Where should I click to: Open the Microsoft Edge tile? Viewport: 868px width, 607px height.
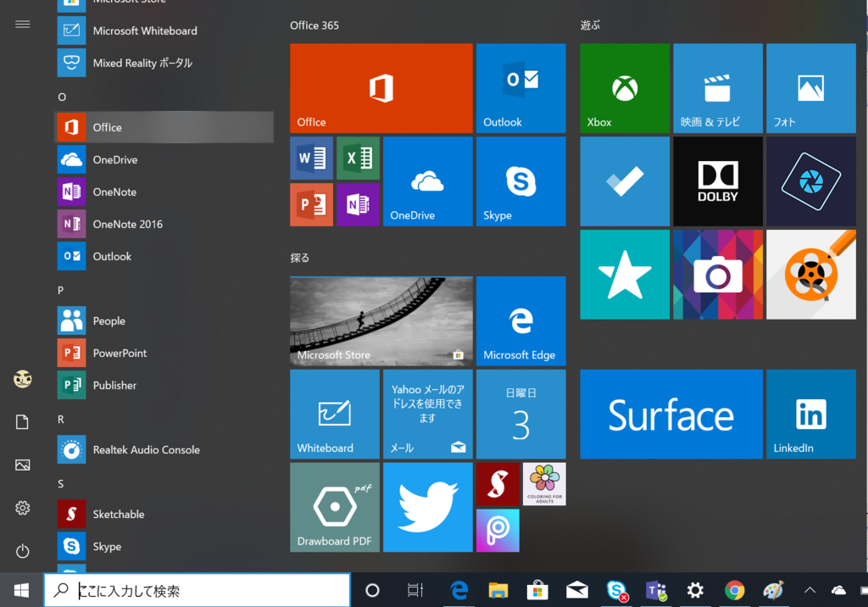(521, 320)
